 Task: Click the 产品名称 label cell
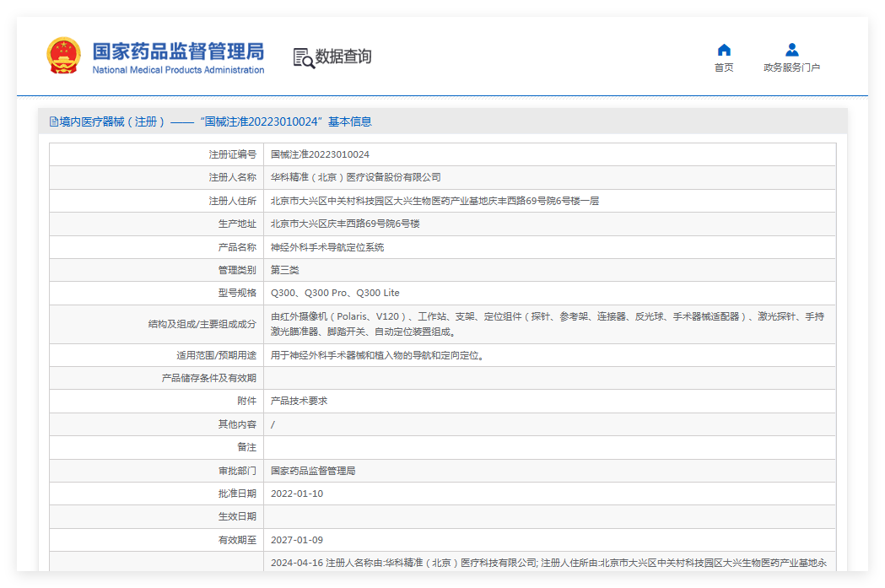pos(156,247)
